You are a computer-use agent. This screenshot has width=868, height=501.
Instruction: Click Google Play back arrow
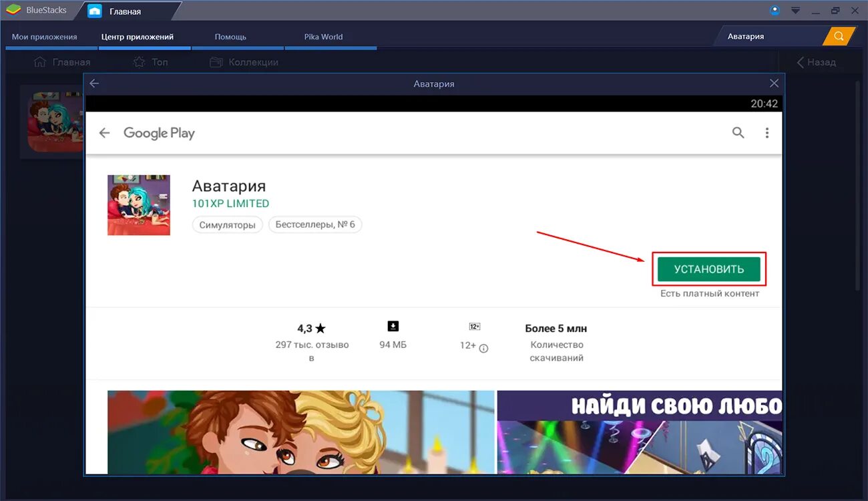click(104, 133)
